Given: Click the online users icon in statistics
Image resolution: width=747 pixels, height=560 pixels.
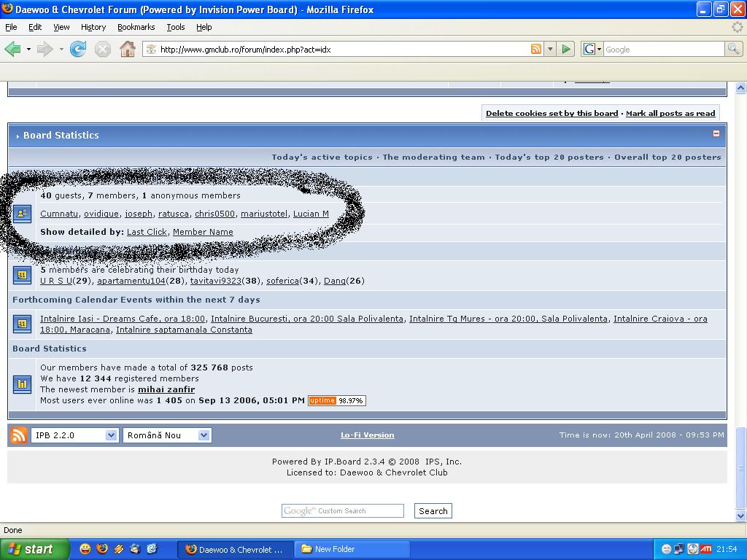Looking at the screenshot, I should pos(22,214).
